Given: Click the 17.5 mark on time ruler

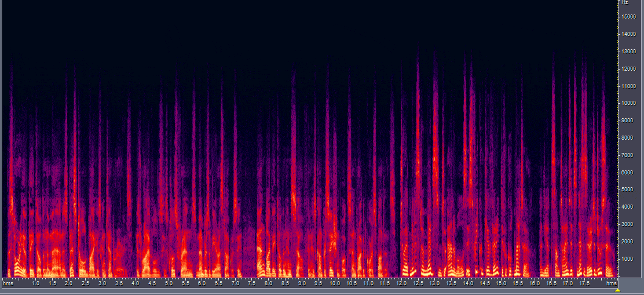Looking at the screenshot, I should [x=584, y=283].
